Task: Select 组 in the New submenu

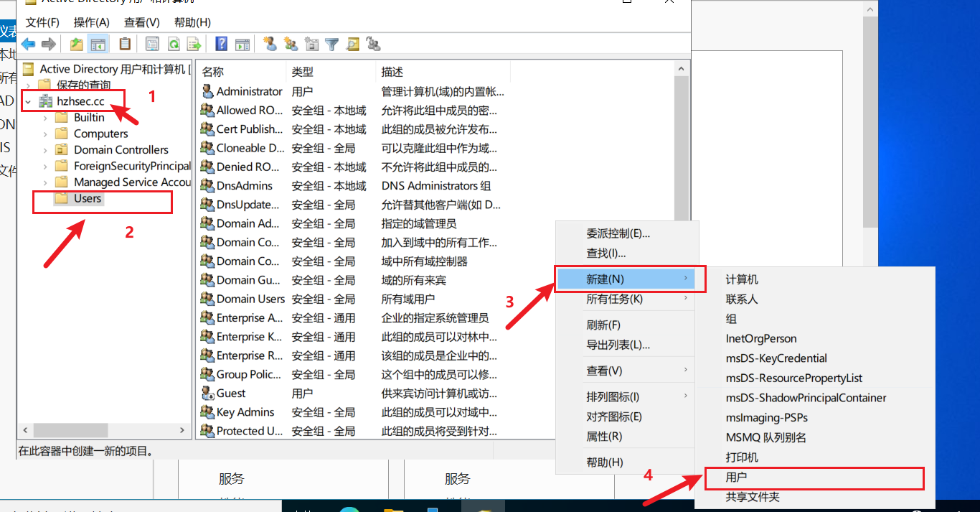Action: coord(731,319)
